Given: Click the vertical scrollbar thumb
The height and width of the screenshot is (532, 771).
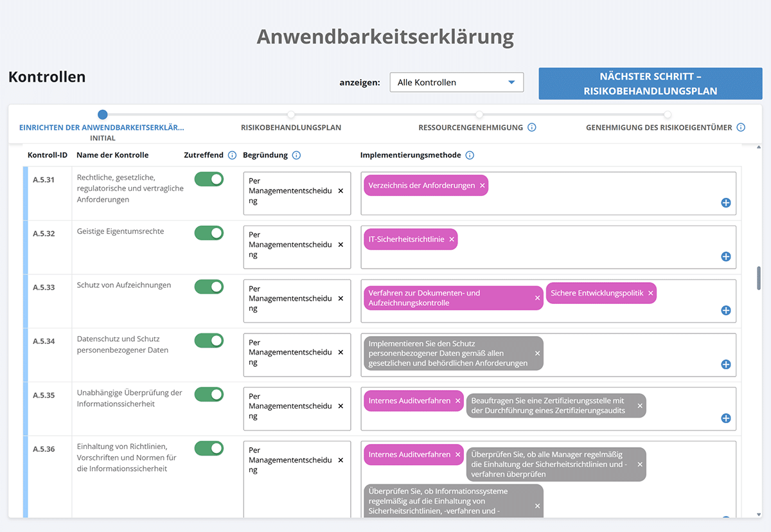Looking at the screenshot, I should coord(759,278).
